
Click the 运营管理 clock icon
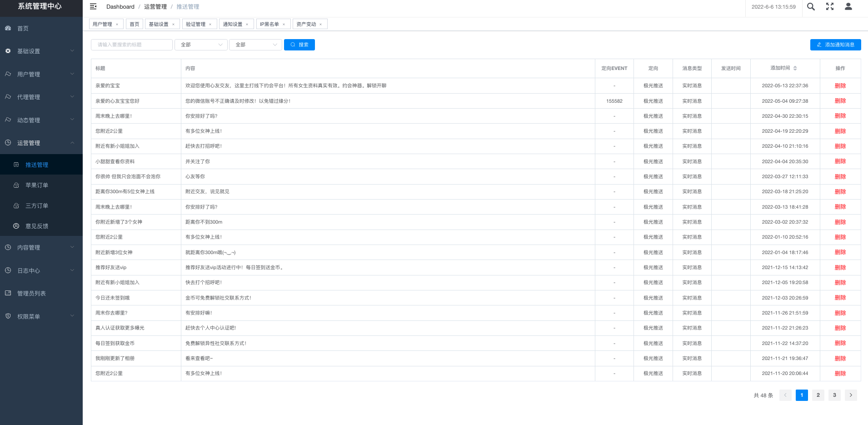(x=8, y=143)
